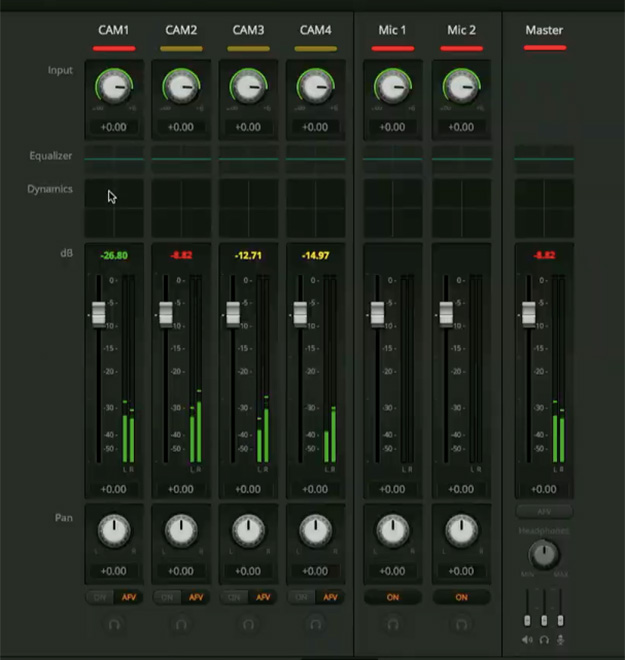Solo CAM2 with its headphone icon
625x660 pixels.
click(181, 625)
